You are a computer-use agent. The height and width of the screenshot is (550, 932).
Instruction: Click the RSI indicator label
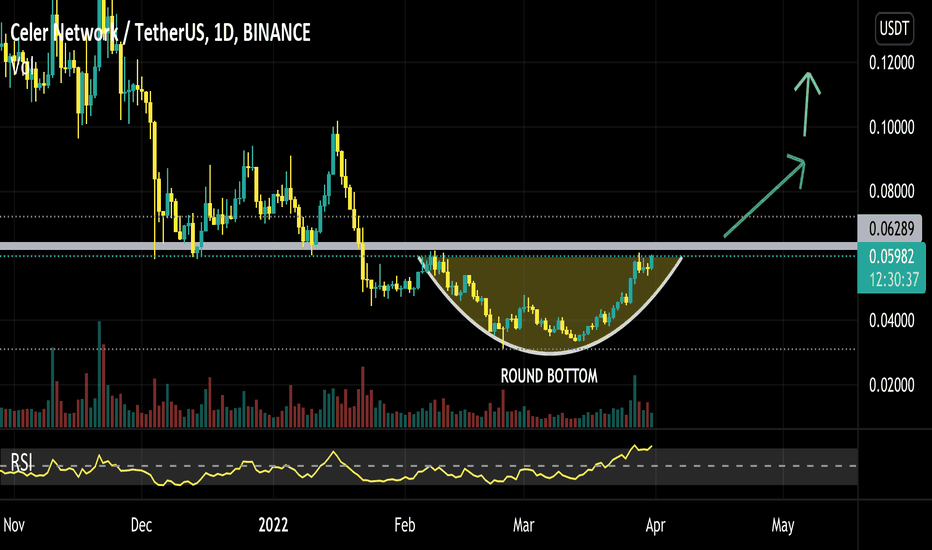pyautogui.click(x=21, y=462)
